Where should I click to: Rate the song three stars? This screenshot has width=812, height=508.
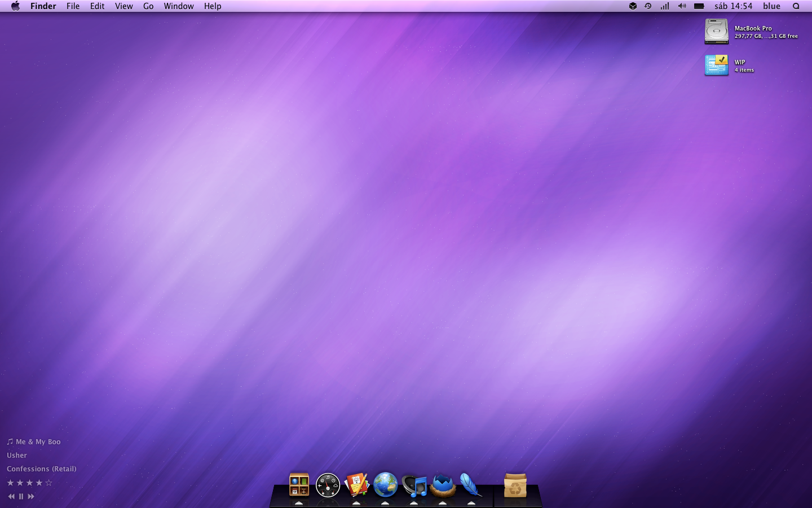(x=29, y=483)
